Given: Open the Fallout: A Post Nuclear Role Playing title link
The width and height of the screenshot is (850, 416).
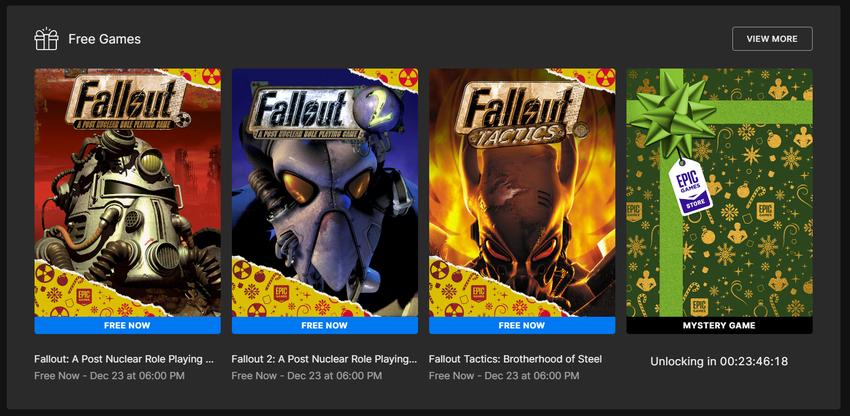Looking at the screenshot, I should tap(124, 358).
